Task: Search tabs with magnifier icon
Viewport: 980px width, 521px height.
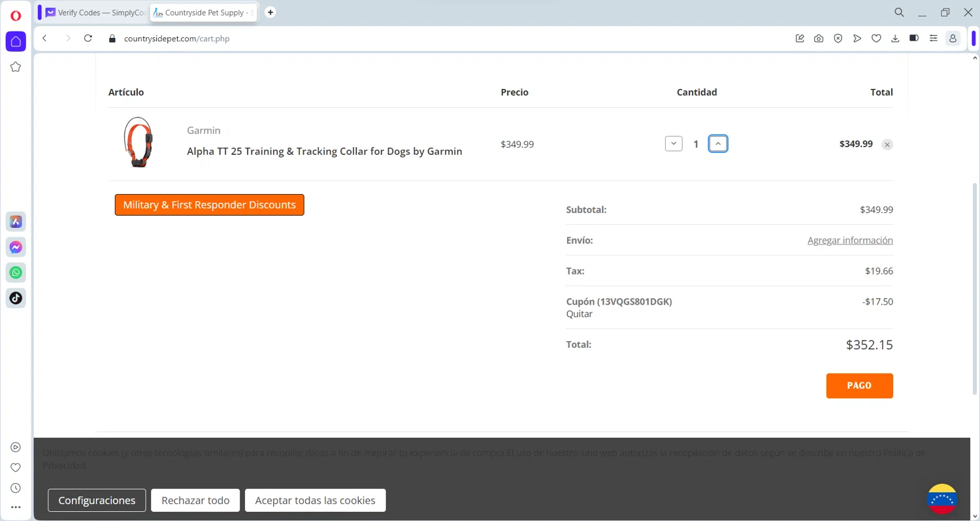Action: click(900, 12)
